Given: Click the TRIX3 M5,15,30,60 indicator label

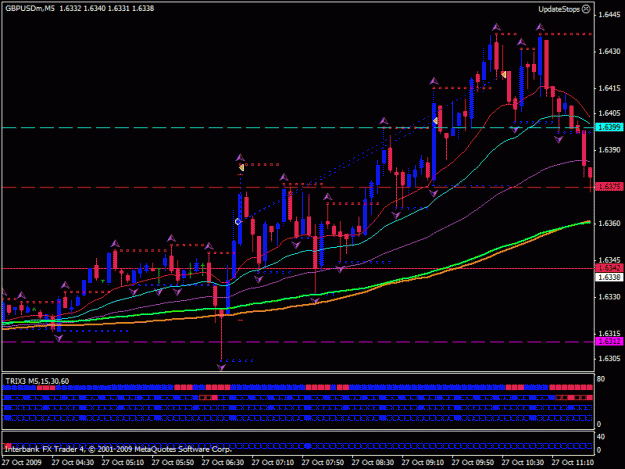Looking at the screenshot, I should (37, 381).
